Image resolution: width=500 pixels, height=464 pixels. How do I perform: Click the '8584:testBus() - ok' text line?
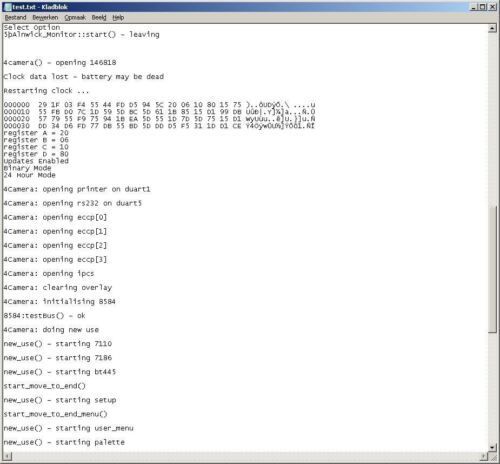click(44, 315)
